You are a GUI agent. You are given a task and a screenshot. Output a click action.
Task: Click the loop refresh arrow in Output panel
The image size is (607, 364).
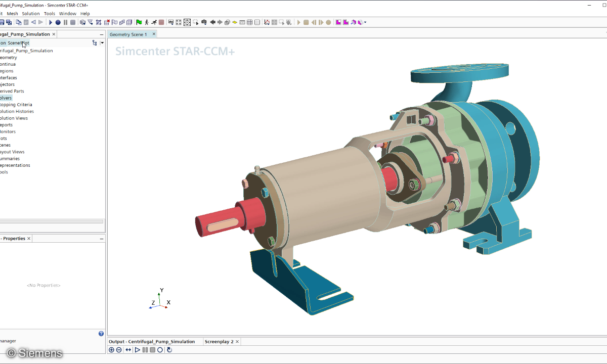click(169, 350)
